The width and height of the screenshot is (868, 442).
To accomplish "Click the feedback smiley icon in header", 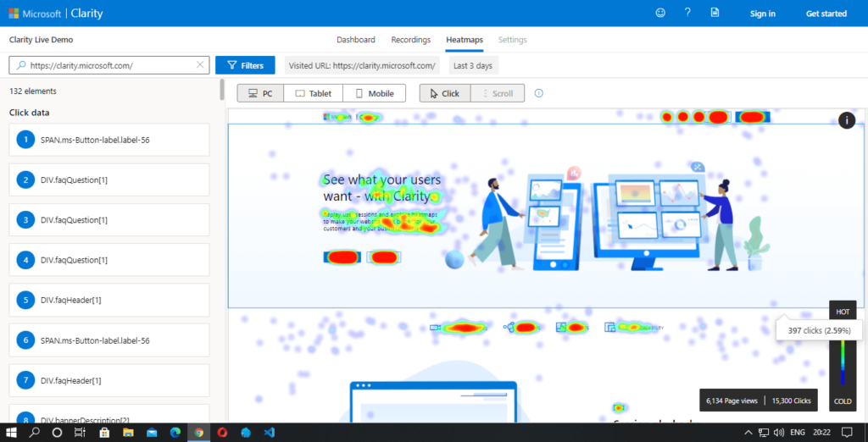I will (x=660, y=13).
